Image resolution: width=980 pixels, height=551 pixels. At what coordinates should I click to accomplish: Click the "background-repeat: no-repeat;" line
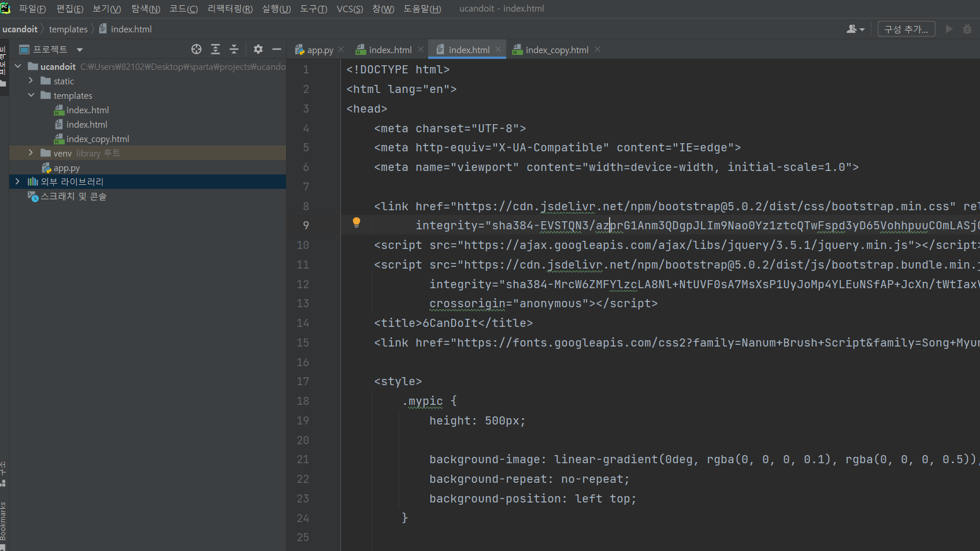point(529,479)
